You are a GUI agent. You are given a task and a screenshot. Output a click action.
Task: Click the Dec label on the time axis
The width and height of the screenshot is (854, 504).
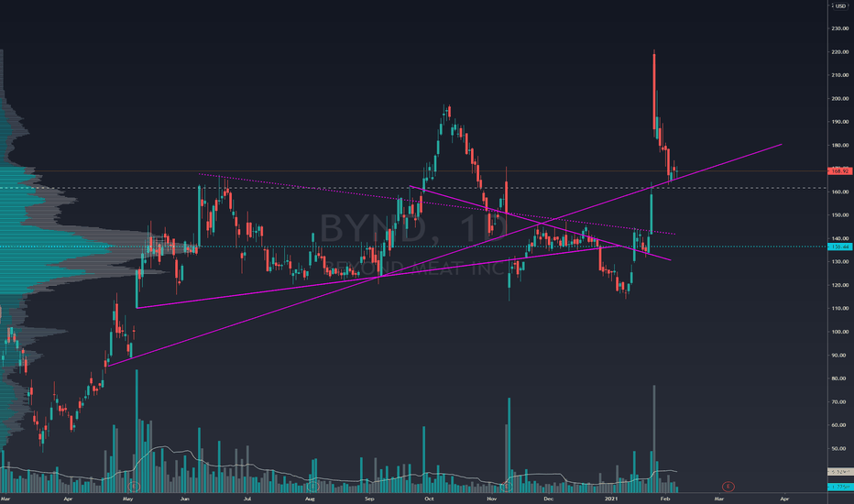(549, 499)
